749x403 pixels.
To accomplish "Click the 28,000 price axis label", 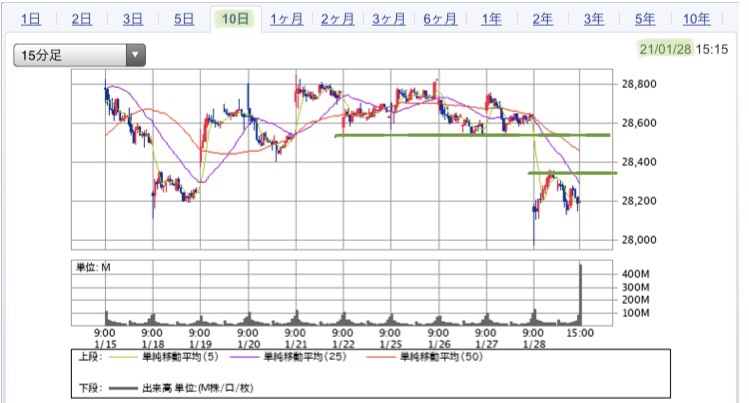I will click(x=639, y=240).
